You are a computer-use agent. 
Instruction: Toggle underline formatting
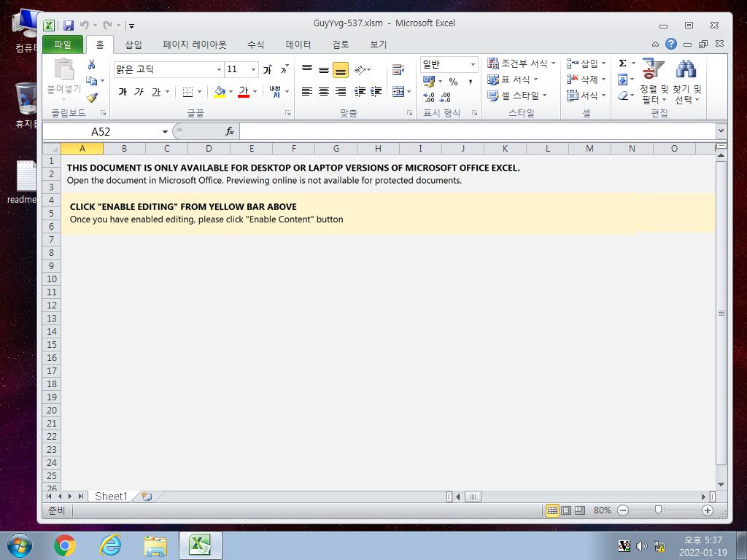[x=156, y=91]
